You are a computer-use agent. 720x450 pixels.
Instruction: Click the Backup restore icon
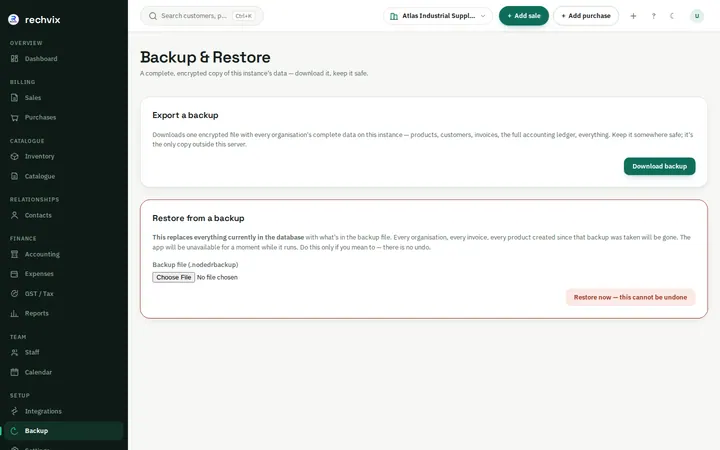(15, 431)
